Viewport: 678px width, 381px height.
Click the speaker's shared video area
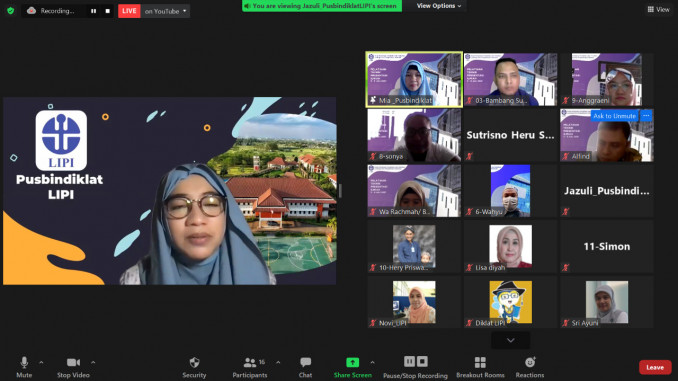pyautogui.click(x=170, y=191)
